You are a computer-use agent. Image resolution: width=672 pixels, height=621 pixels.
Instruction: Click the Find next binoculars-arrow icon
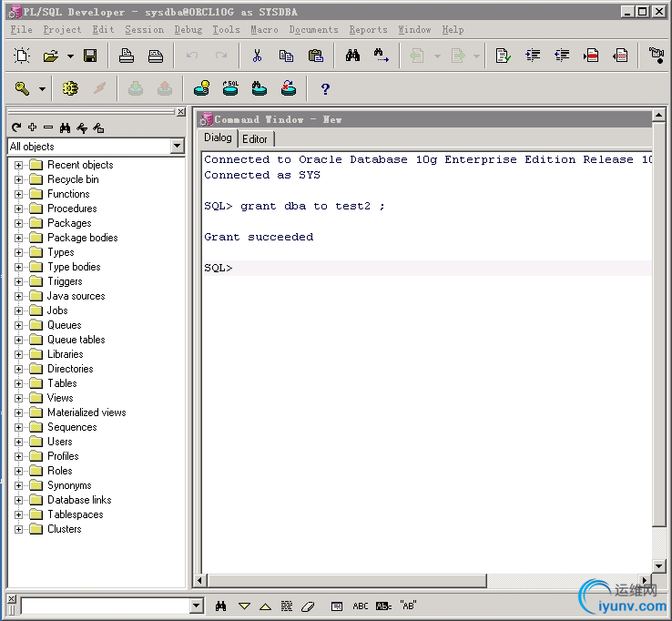pyautogui.click(x=381, y=56)
